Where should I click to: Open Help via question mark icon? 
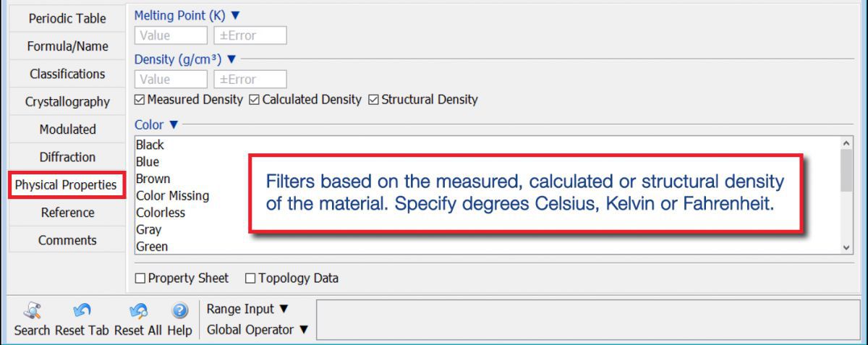(180, 311)
